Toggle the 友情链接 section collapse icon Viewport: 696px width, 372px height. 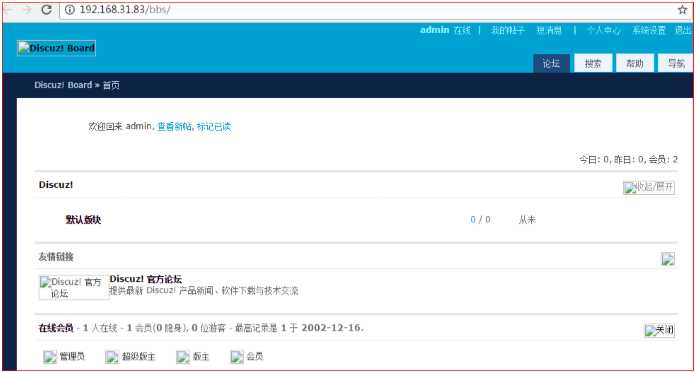668,259
